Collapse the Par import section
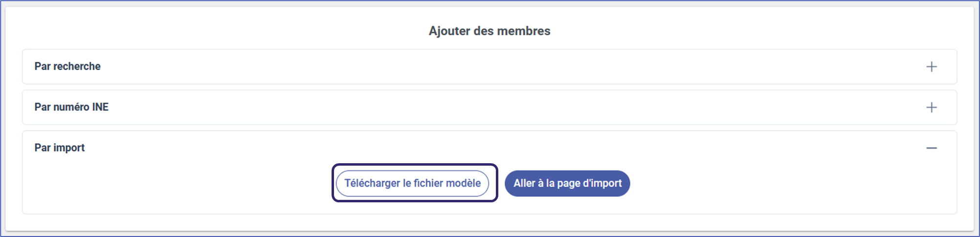 (489, 148)
